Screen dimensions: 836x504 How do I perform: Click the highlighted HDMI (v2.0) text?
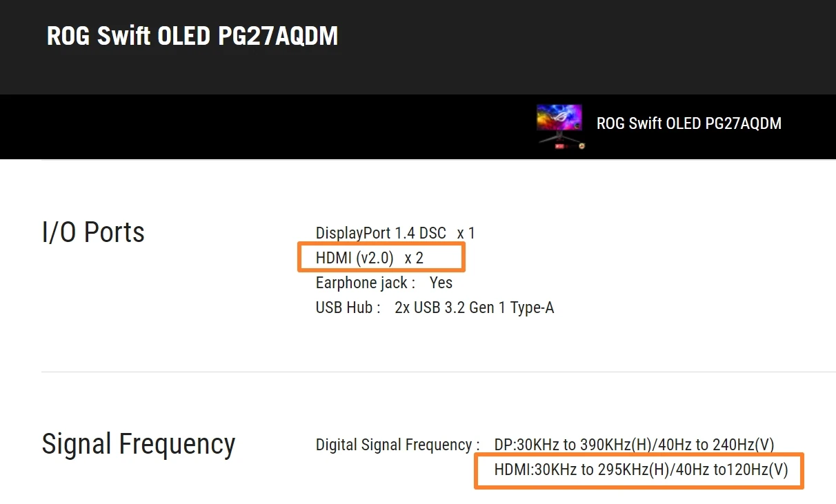pyautogui.click(x=355, y=258)
